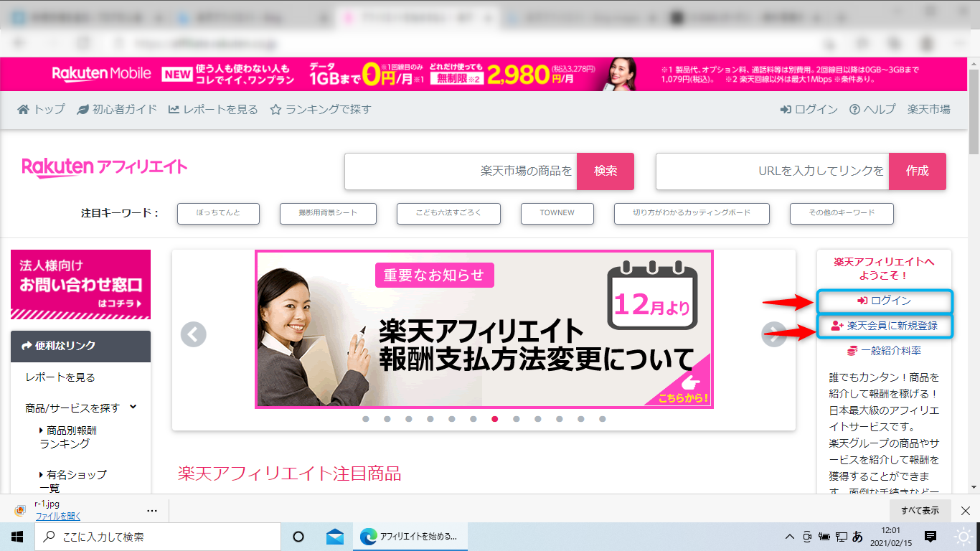Toggle the Japanese IME あ indicator
Image resolution: width=980 pixels, height=551 pixels.
point(857,537)
